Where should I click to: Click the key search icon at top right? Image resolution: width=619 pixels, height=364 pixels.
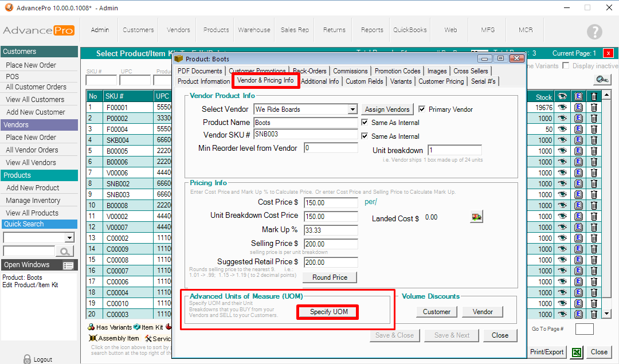601,80
